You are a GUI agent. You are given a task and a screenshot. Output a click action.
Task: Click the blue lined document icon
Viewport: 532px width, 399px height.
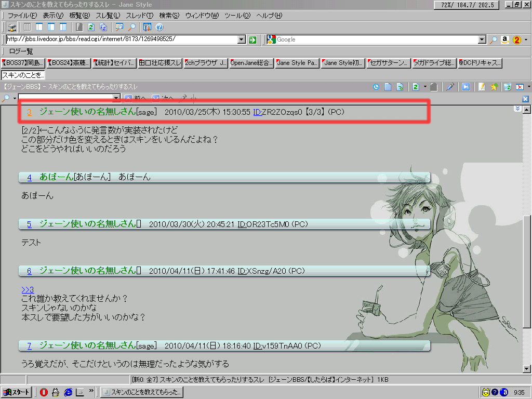point(388,87)
